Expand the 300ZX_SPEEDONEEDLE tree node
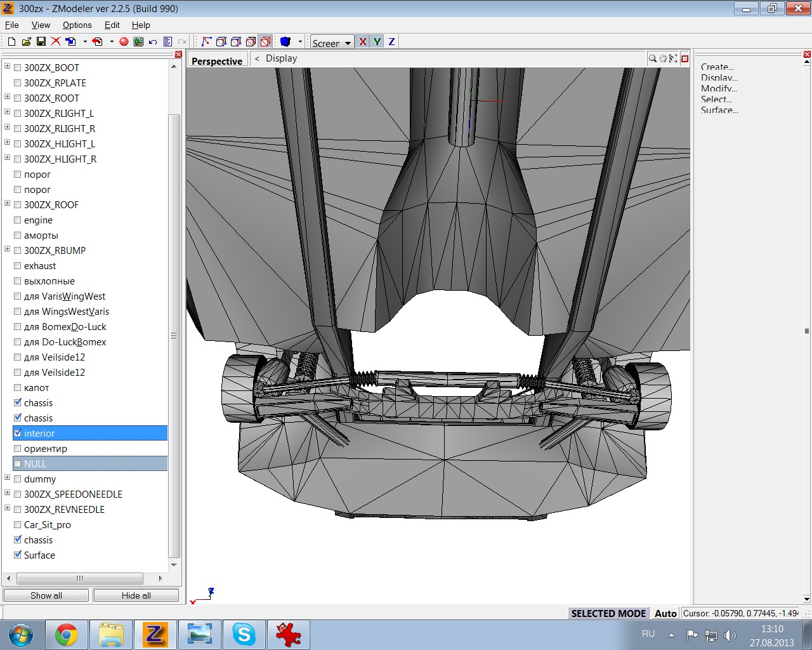812x650 pixels. 7,493
